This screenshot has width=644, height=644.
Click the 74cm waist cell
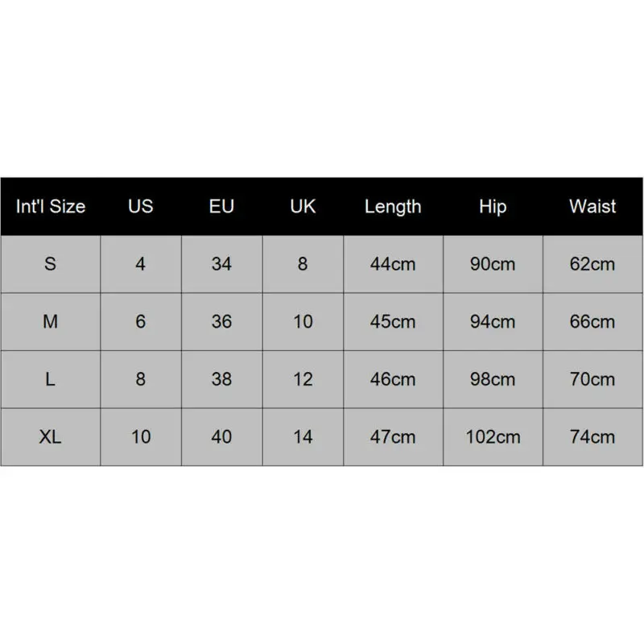pyautogui.click(x=592, y=437)
